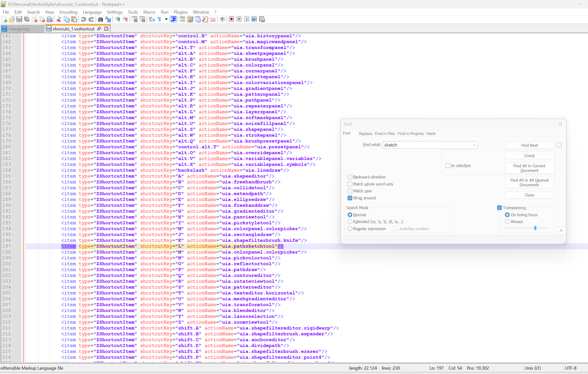Click the Save Recorded Macro icon
The width and height of the screenshot is (588, 374).
[x=262, y=19]
